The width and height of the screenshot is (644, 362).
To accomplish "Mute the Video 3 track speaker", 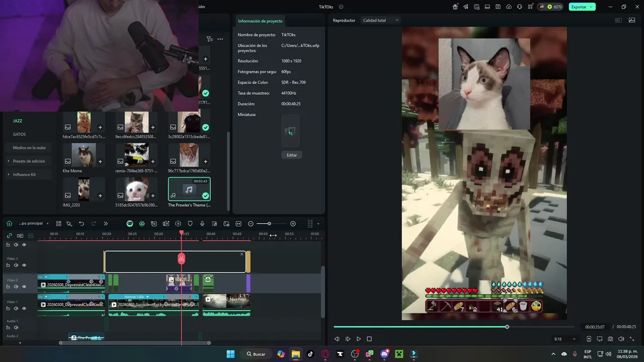I will 16,265.
